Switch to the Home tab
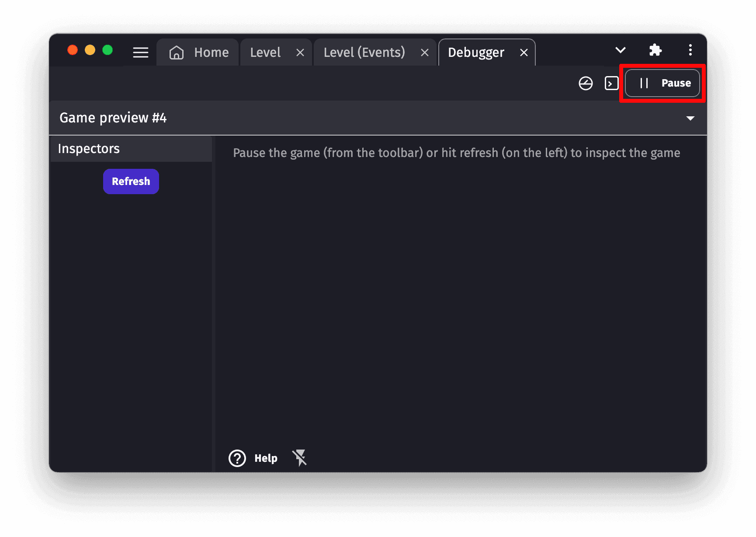This screenshot has height=537, width=756. tap(199, 52)
